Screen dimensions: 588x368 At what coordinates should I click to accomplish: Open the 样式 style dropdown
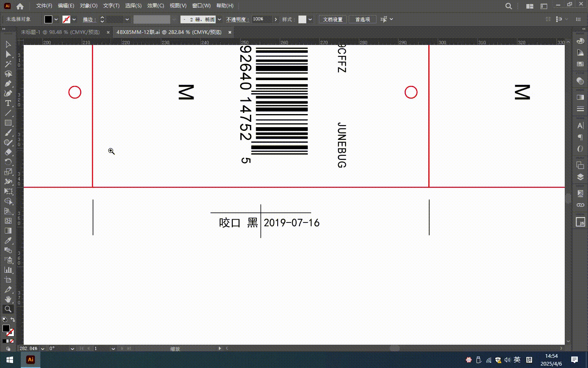click(x=310, y=19)
